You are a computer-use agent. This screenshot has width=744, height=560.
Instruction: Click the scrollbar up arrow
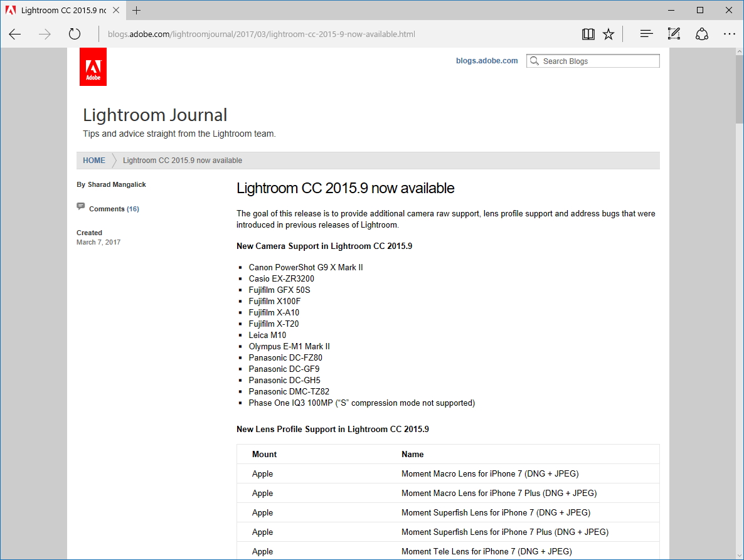pos(739,51)
